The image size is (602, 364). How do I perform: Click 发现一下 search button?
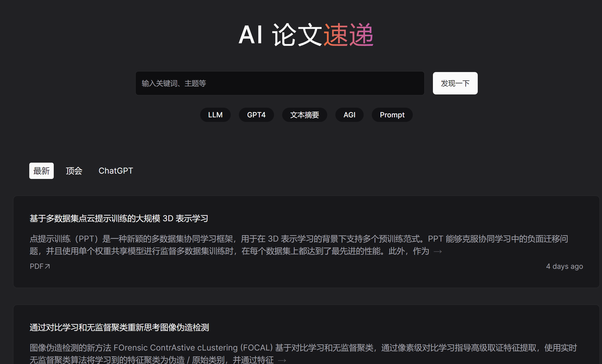(455, 83)
